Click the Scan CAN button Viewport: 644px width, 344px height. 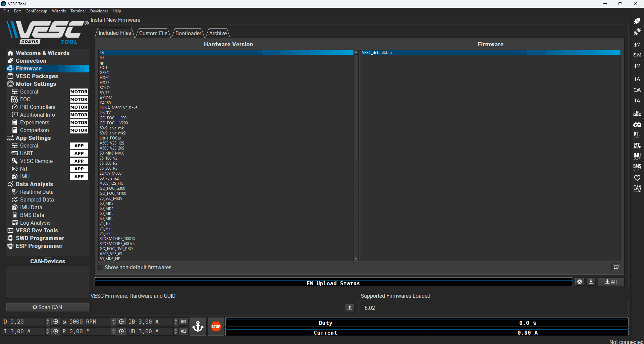click(x=47, y=307)
